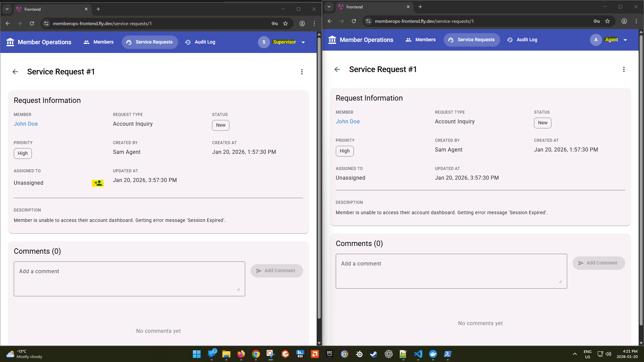This screenshot has height=362, width=644.
Task: Click the tab search chevron in the browser
Action: point(7,9)
